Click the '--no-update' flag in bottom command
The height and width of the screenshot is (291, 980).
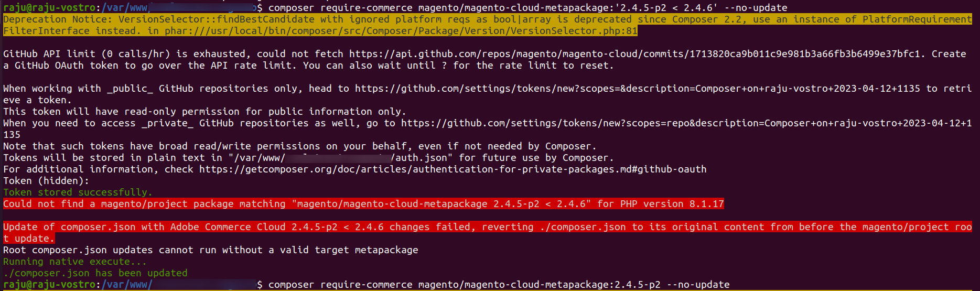coord(698,285)
